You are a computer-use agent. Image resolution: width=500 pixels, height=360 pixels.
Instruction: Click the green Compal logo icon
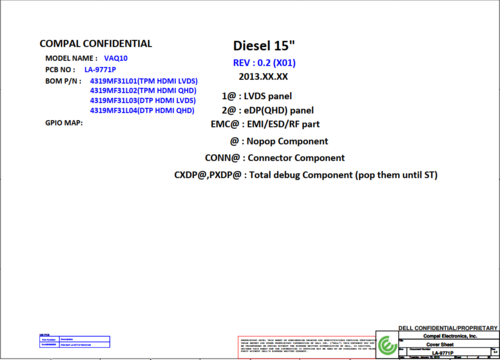tap(387, 345)
